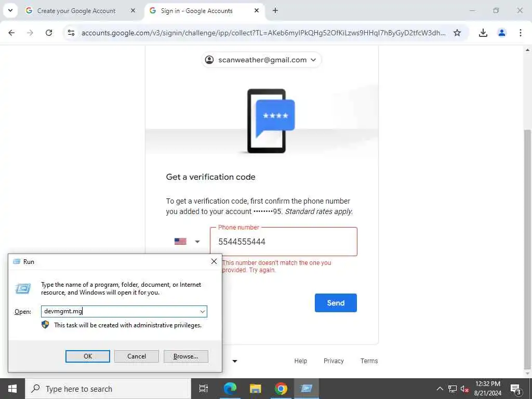Switch to Create your Google Account tab
The image size is (532, 399).
[x=81, y=11]
